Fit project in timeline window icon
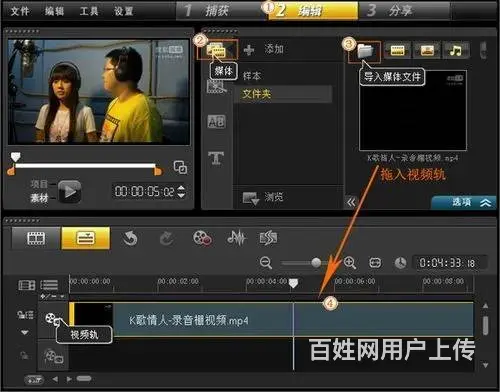The width and height of the screenshot is (500, 392). pyautogui.click(x=375, y=263)
